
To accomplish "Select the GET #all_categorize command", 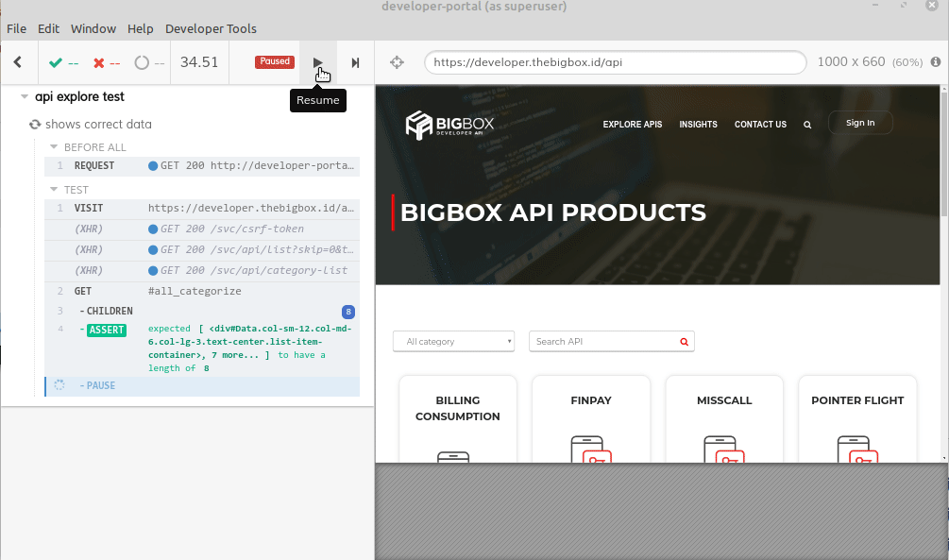I will click(x=202, y=291).
